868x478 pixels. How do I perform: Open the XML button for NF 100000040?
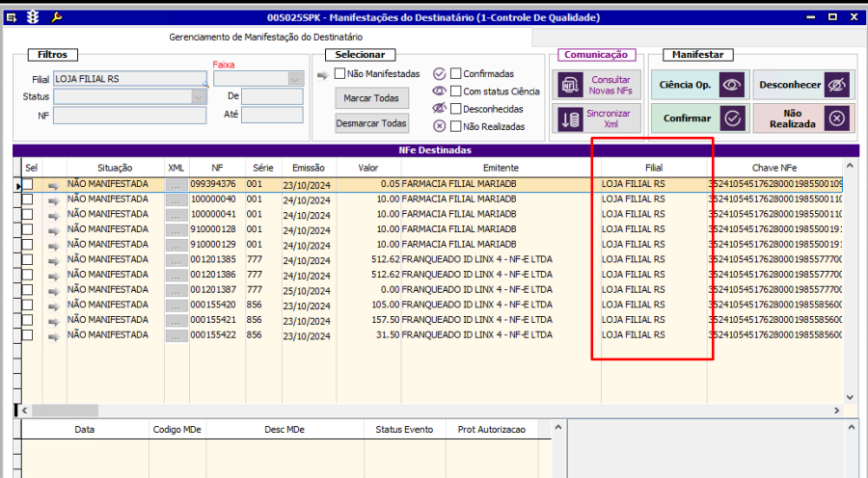click(176, 199)
